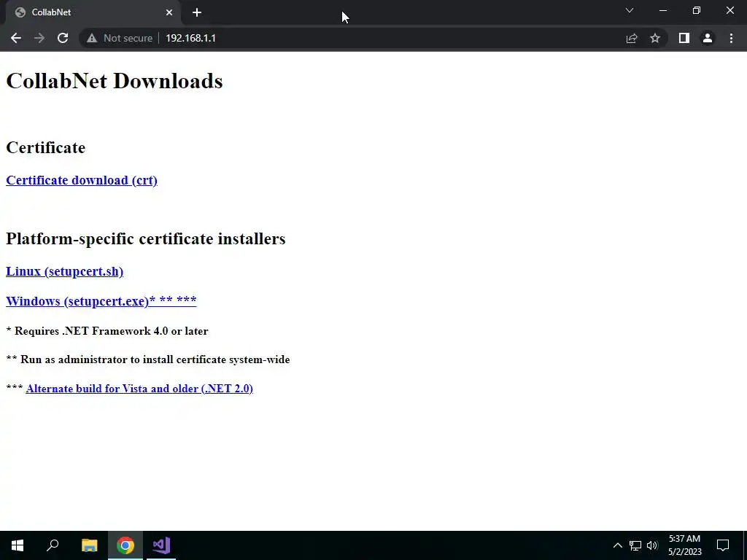This screenshot has height=560, width=747.
Task: Select the CollabNet browser tab
Action: (x=93, y=12)
